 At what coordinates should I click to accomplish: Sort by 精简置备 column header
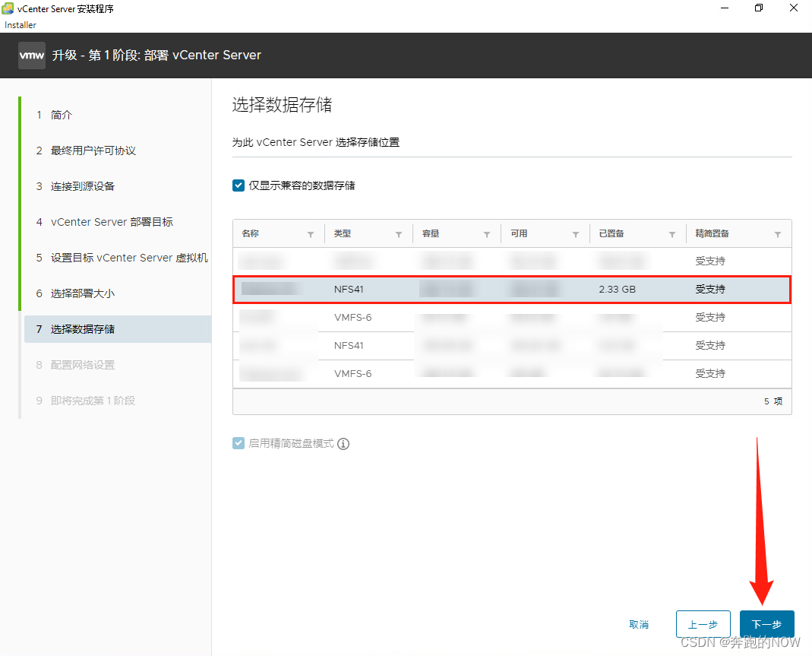point(712,233)
